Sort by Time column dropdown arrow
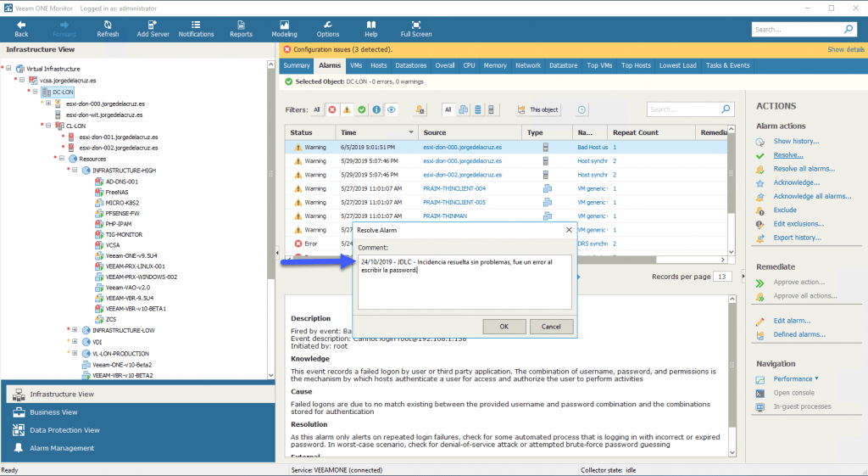Viewport: 868px width, 476px height. click(411, 132)
